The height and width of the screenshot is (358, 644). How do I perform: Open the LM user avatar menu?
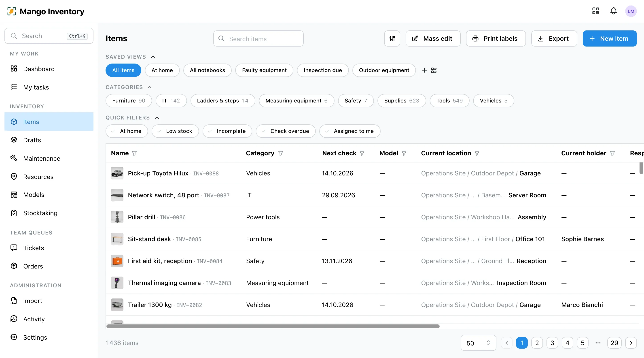[x=631, y=11]
